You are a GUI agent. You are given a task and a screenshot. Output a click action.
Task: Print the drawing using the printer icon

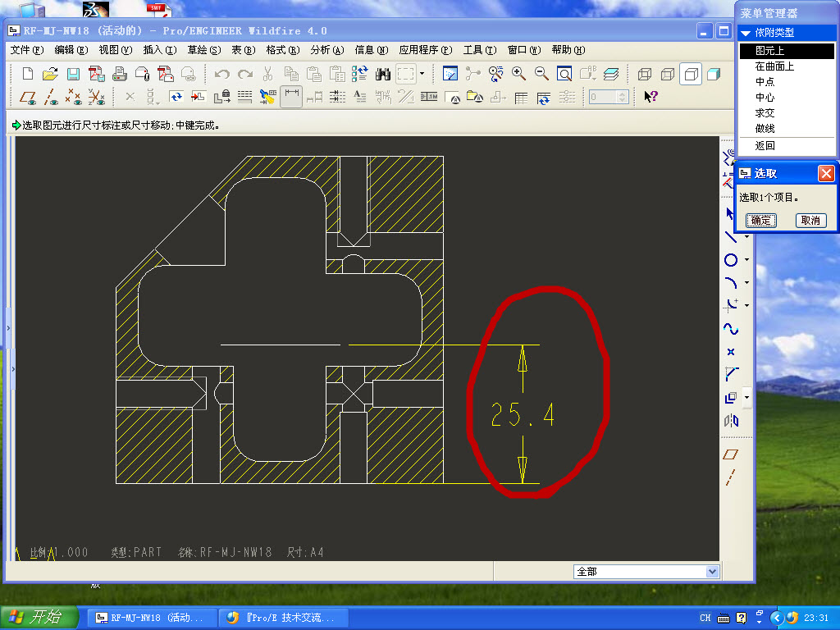coord(120,74)
